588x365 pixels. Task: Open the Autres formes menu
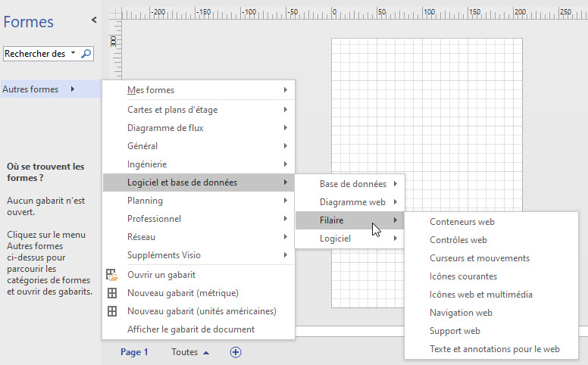pyautogui.click(x=51, y=89)
